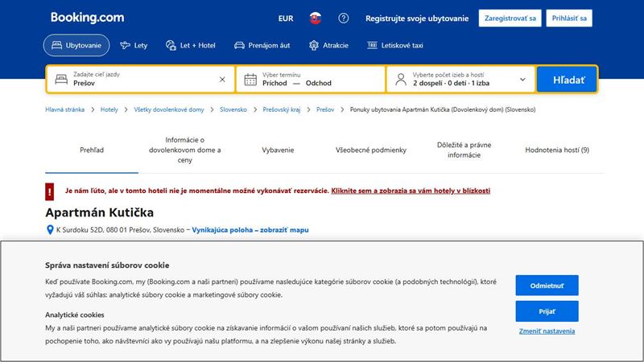Open the Prešov breadcrumb link
The height and width of the screenshot is (362, 644).
[325, 109]
